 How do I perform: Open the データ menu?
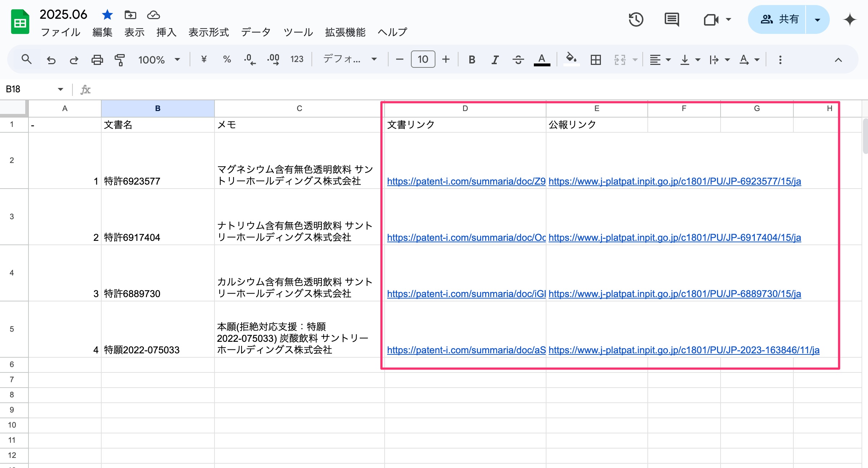256,32
